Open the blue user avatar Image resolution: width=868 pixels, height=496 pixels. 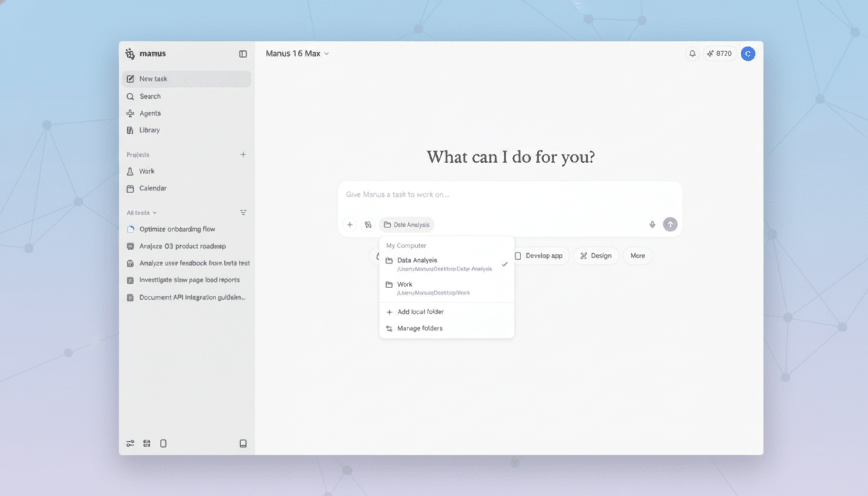click(748, 54)
